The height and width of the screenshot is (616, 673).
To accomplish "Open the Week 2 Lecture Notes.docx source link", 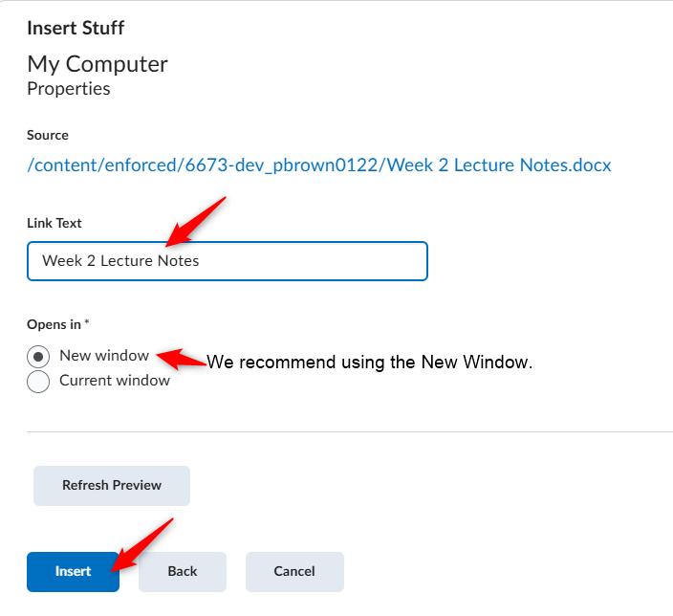I will point(319,165).
